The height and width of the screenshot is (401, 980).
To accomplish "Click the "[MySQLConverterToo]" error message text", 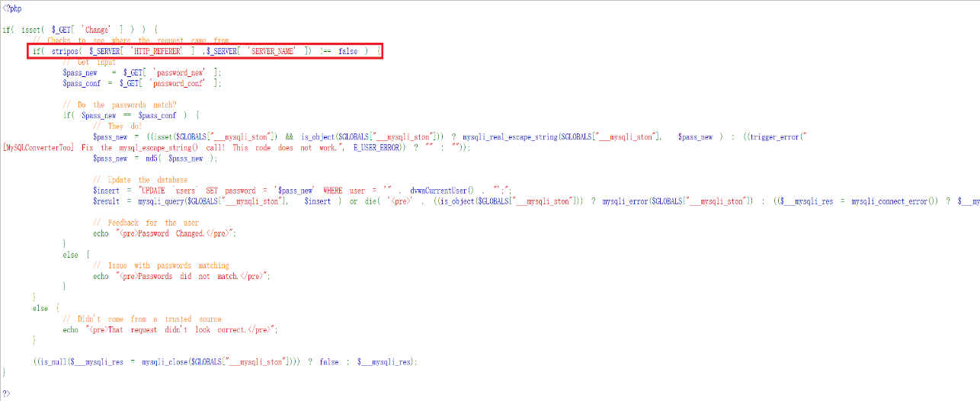I will (38, 147).
